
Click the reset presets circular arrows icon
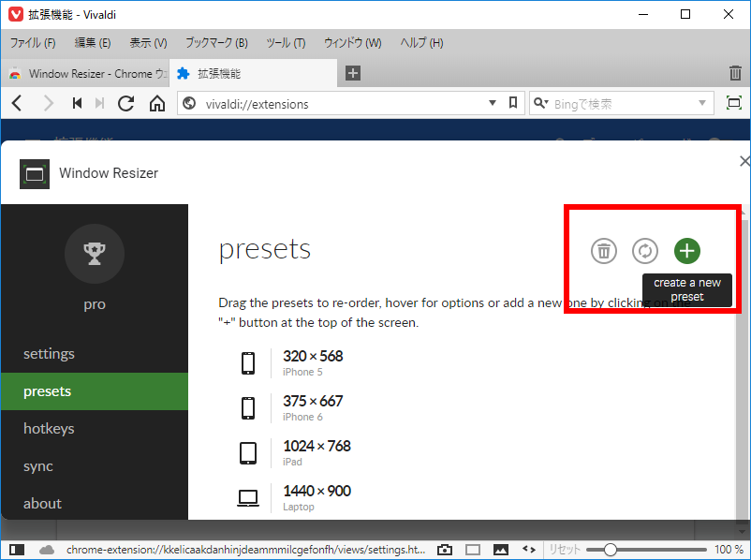tap(644, 251)
